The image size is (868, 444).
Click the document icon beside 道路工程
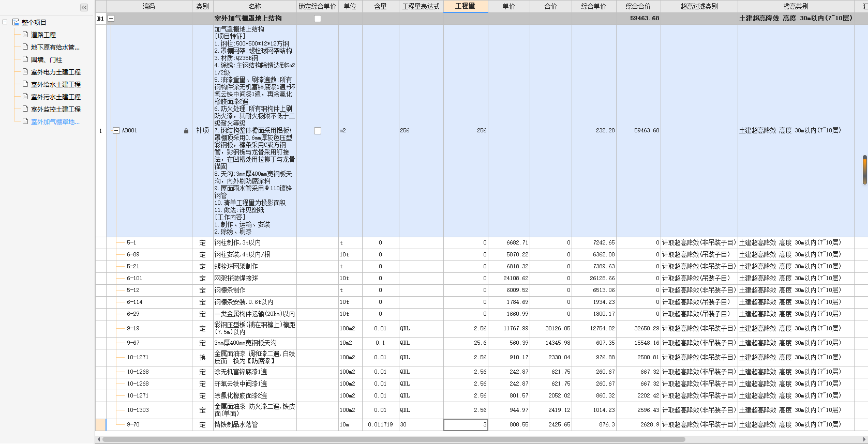point(25,34)
